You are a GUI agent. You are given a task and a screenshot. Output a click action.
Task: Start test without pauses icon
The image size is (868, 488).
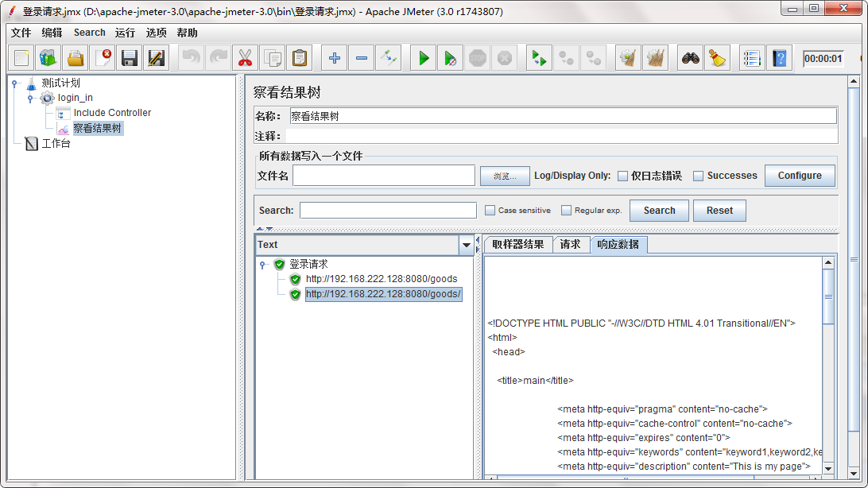(x=451, y=57)
